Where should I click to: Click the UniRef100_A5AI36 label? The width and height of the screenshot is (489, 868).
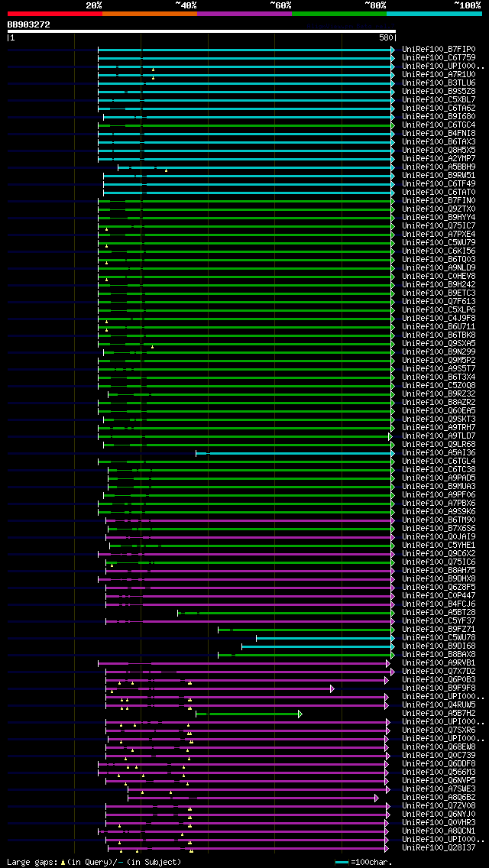pos(439,453)
